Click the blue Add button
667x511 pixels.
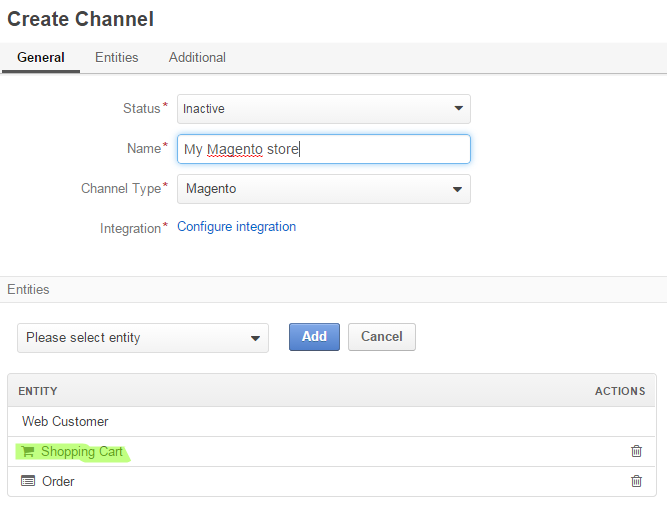(314, 337)
